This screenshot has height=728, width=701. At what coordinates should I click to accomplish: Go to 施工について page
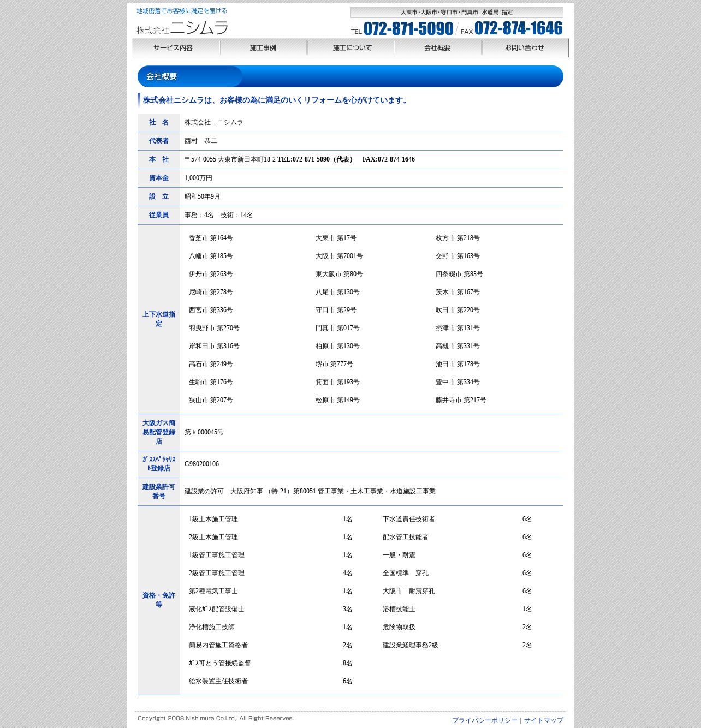(x=350, y=48)
